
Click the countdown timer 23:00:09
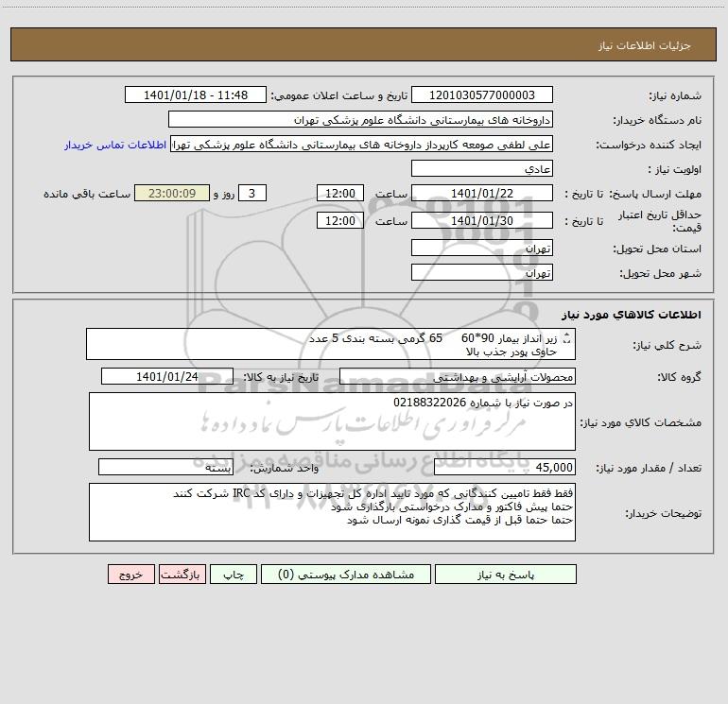coord(172,193)
